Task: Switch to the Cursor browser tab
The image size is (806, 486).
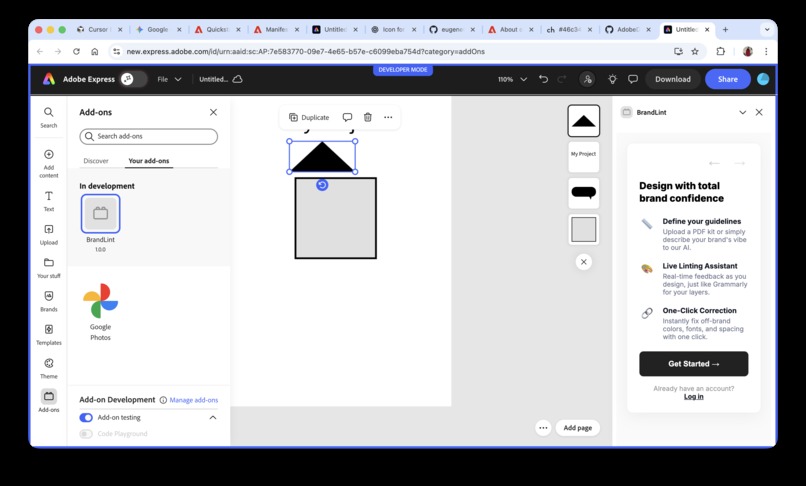Action: [x=98, y=30]
